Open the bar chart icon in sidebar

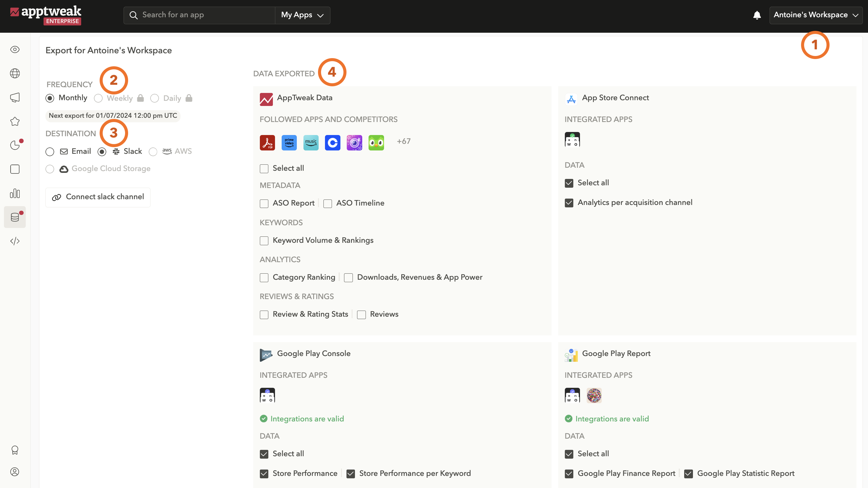[15, 193]
